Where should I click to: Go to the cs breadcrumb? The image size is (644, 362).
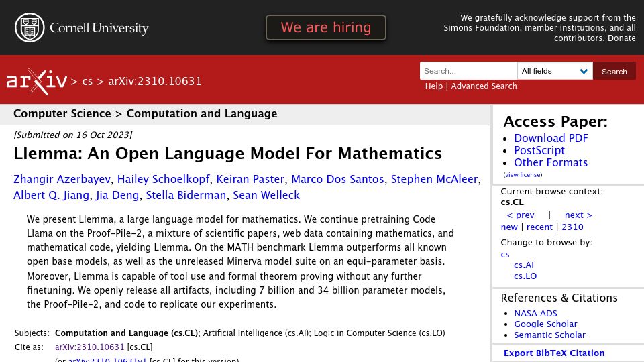(x=87, y=81)
